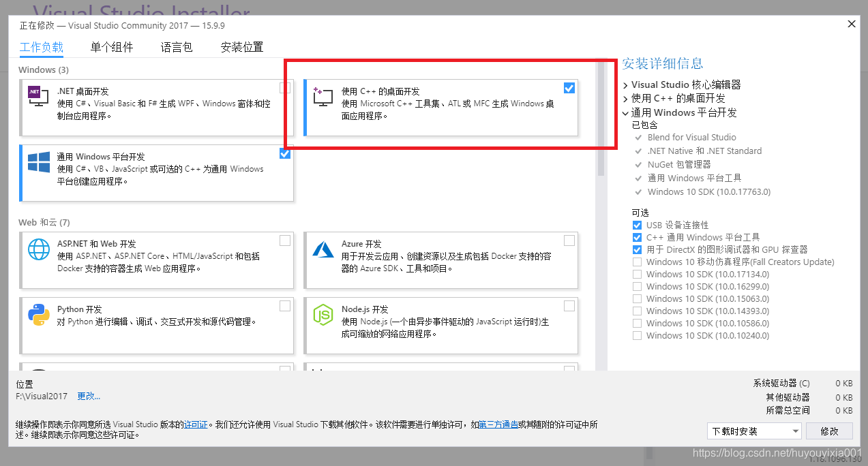Screen dimensions: 868x466
Task: Click the 安装详细信息 heading
Action: coord(662,63)
